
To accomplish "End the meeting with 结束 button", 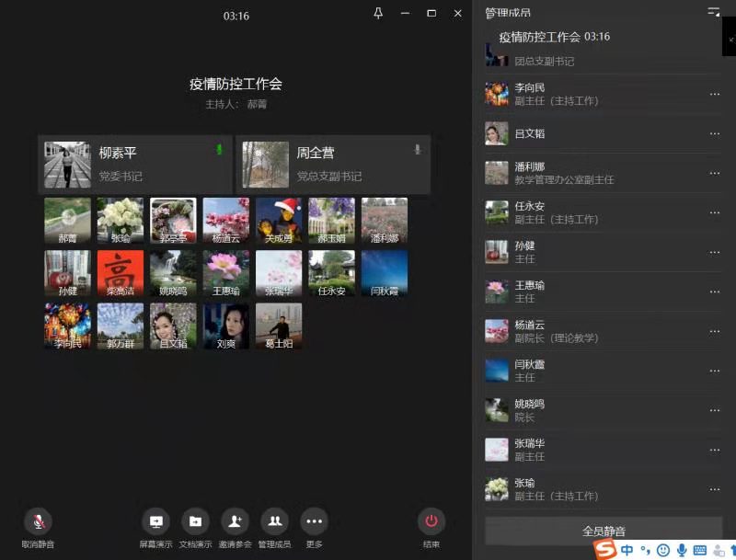I will (x=431, y=522).
